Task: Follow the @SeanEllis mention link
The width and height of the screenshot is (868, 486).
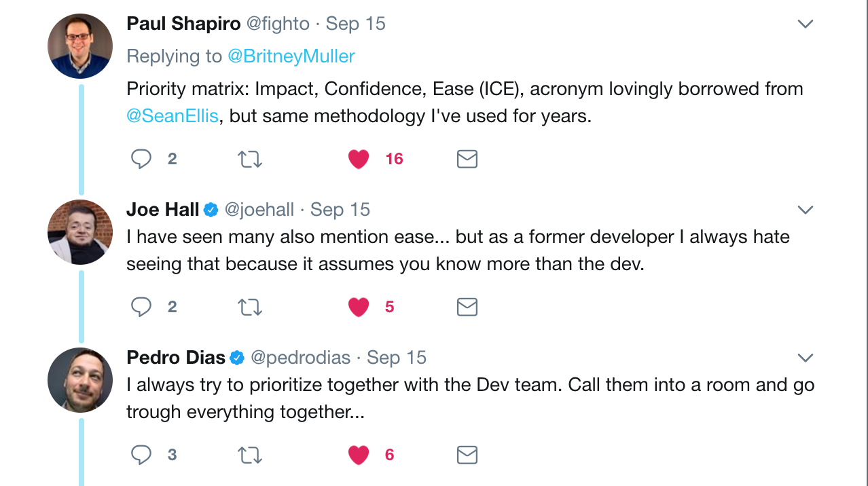Action: [173, 116]
